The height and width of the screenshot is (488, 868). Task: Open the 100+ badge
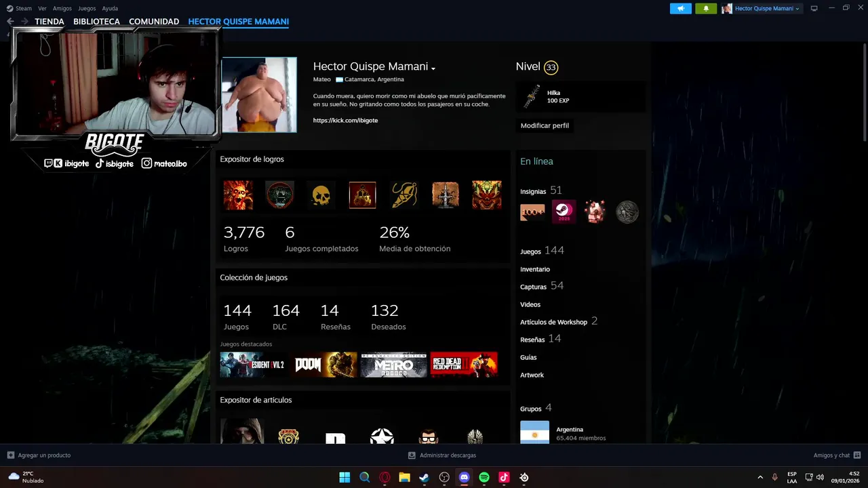pos(532,212)
